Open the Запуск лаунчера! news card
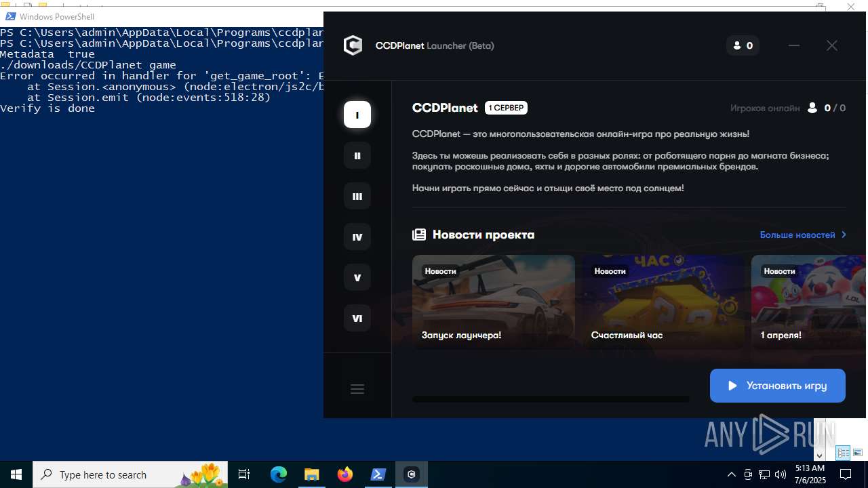This screenshot has height=488, width=868. tap(494, 302)
